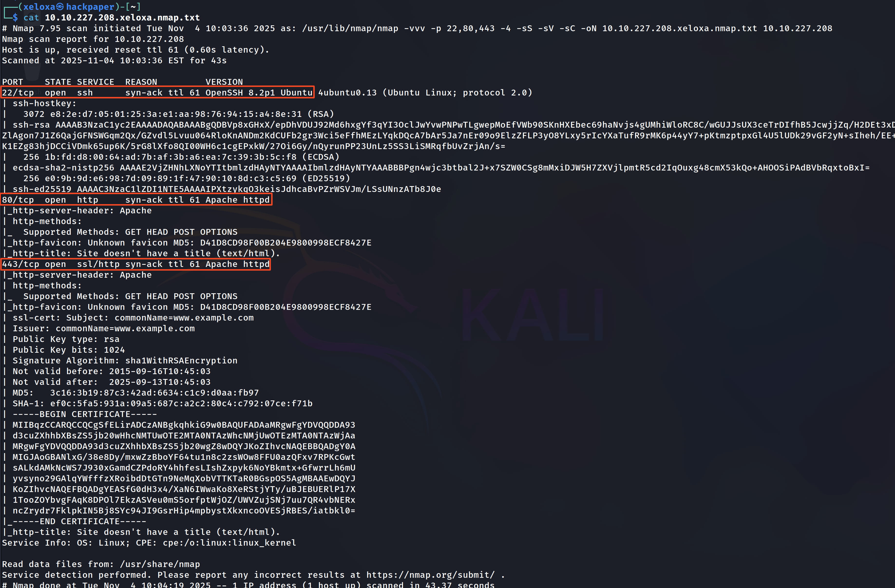Click the hackpaper hostname in prompt
The image size is (895, 588).
[90, 7]
